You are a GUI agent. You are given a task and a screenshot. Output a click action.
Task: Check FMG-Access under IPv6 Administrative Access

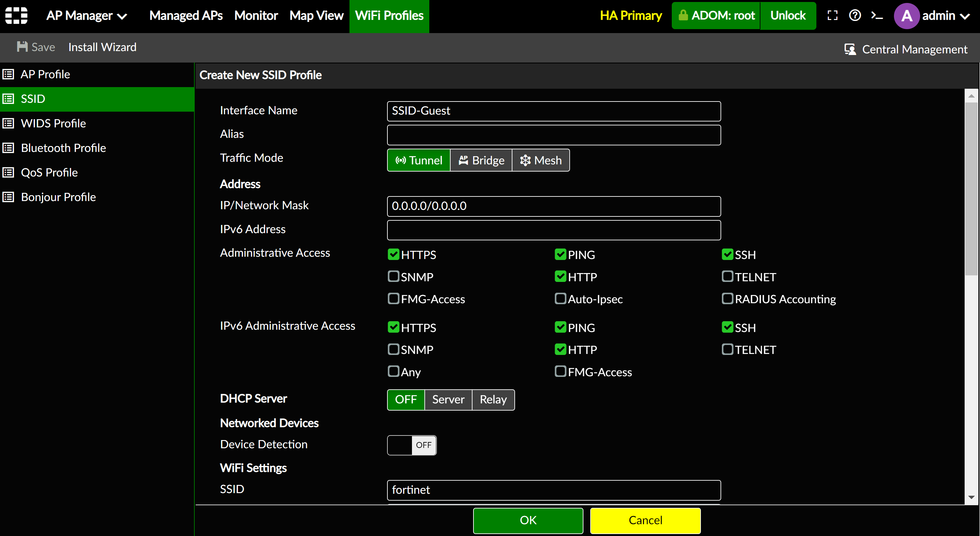point(561,371)
